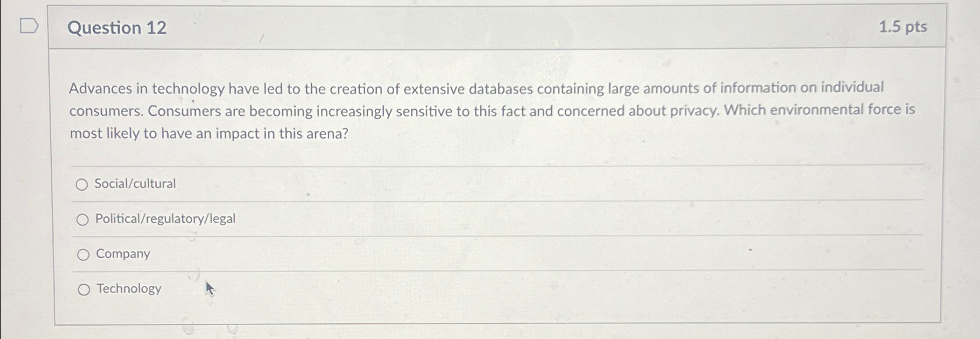
Task: Click the divider between Social/cultural and Political options
Action: pyautogui.click(x=466, y=201)
